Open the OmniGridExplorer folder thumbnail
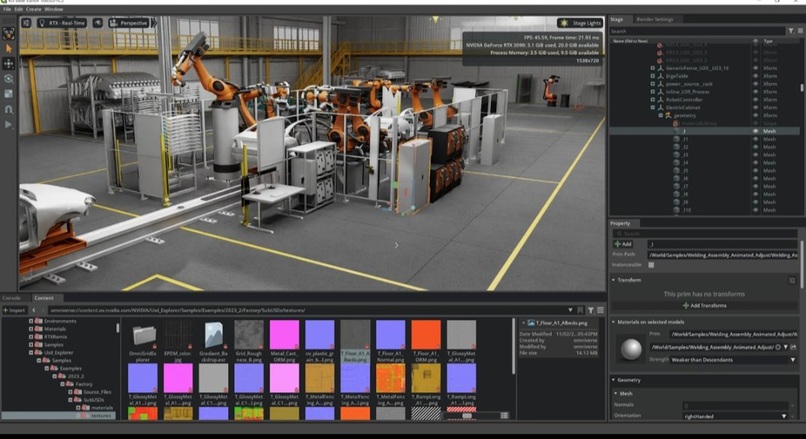Viewport: 806px width, 439px height. click(143, 336)
